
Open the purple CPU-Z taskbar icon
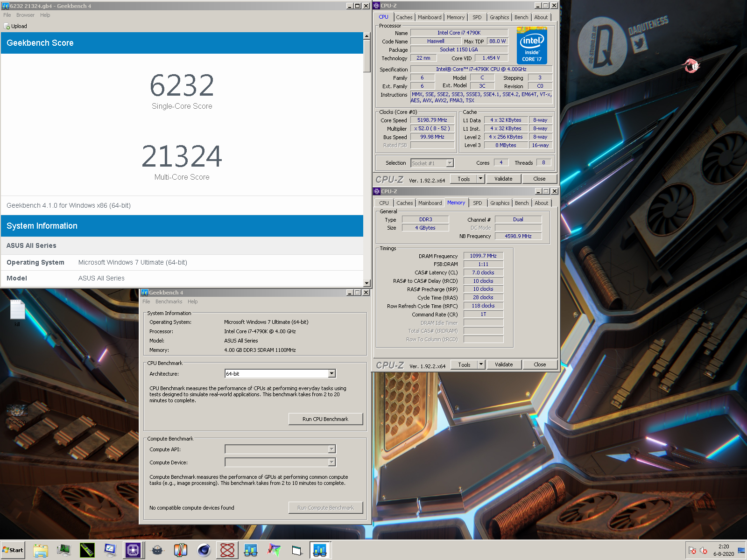click(133, 550)
